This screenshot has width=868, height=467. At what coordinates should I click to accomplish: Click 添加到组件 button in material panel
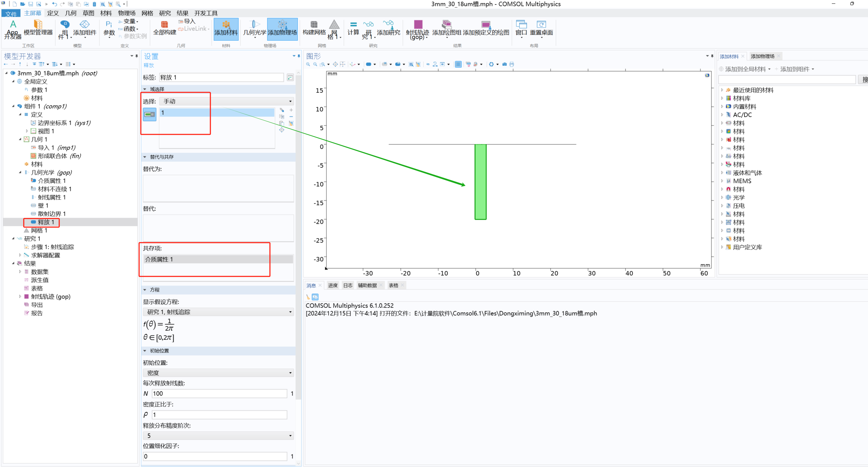click(x=795, y=69)
